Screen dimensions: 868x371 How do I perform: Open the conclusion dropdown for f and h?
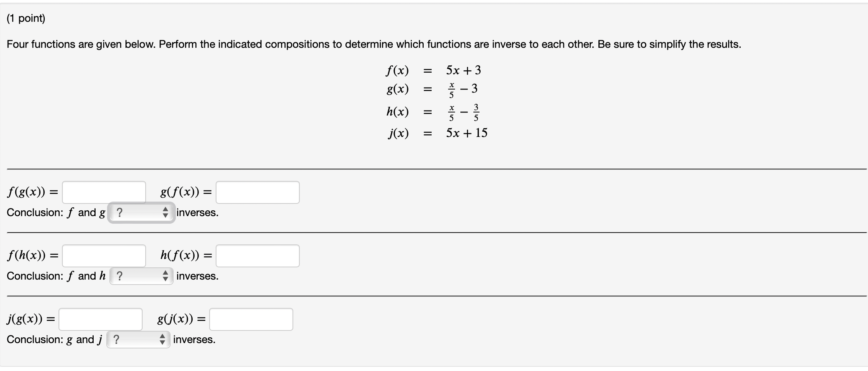tap(141, 276)
